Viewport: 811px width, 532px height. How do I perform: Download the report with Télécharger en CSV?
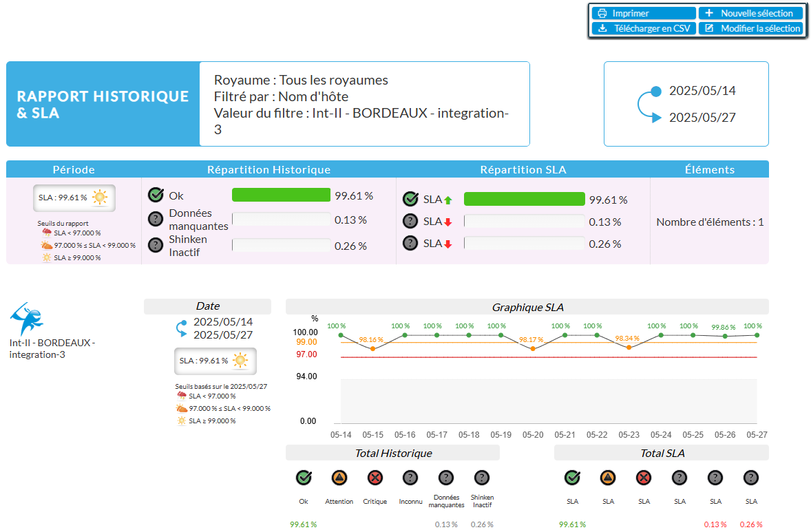click(644, 28)
